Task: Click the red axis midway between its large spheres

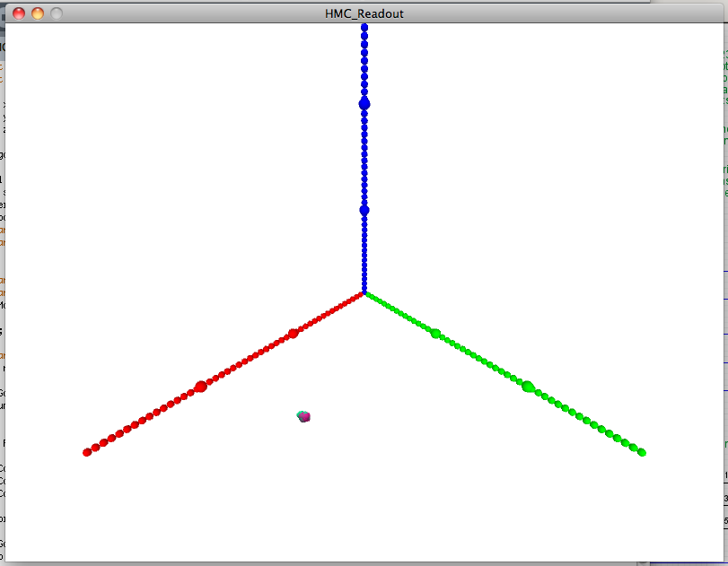Action: pos(247,360)
